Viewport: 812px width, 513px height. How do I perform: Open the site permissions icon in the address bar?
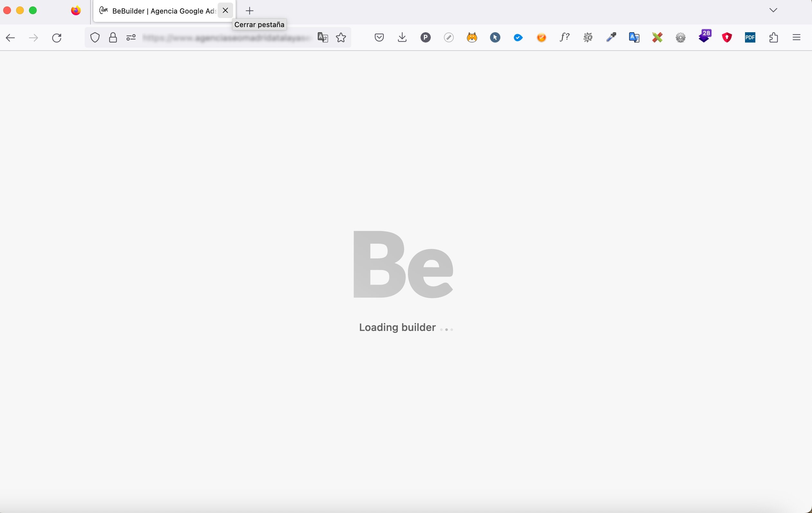[x=131, y=37]
